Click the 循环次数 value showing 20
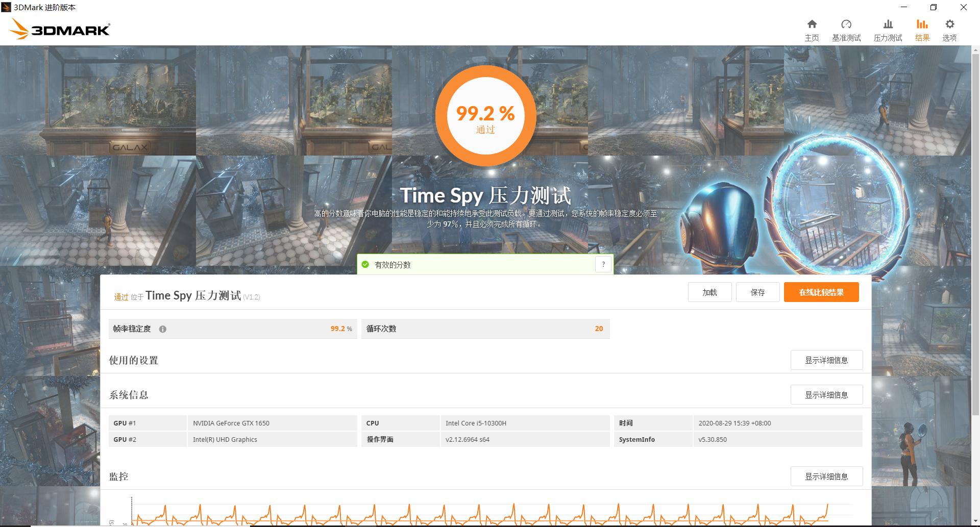Viewport: 980px width, 527px height. [598, 329]
